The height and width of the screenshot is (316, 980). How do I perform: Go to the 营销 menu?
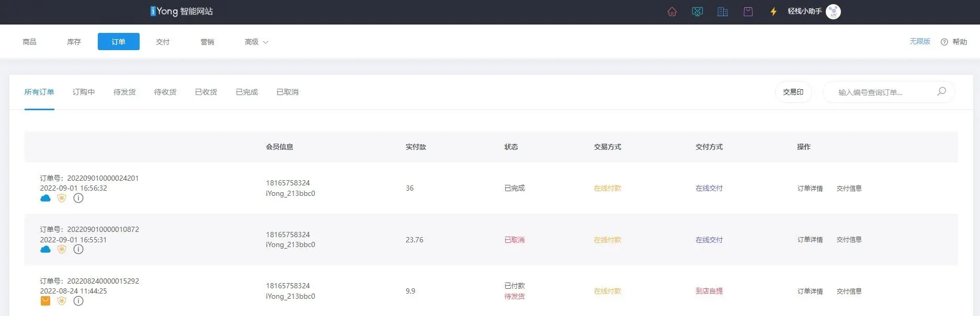[x=207, y=42]
